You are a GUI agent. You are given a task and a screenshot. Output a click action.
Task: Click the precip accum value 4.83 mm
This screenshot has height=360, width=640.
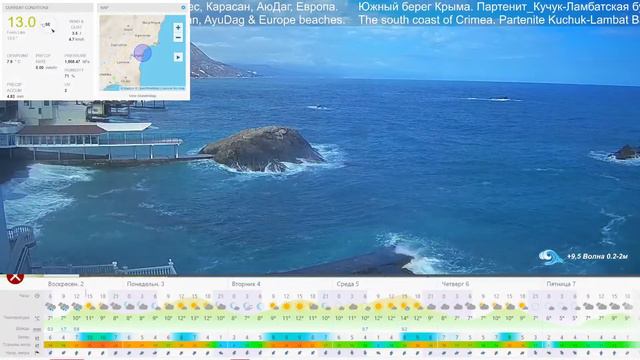[15, 96]
